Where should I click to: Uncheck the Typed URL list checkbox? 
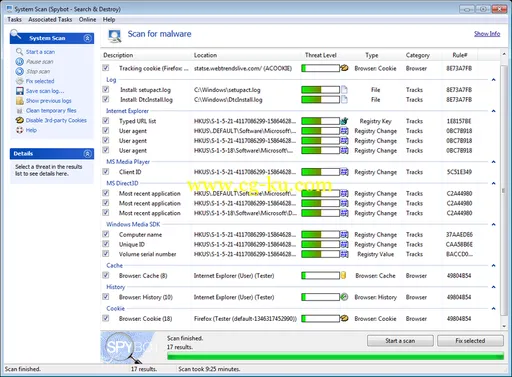(x=106, y=121)
